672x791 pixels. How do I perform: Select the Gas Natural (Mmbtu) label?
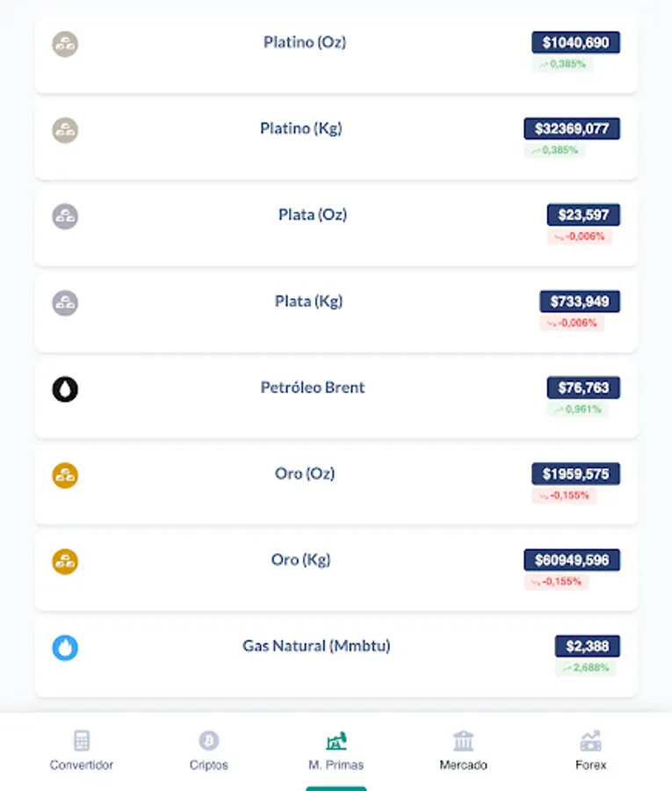(316, 646)
